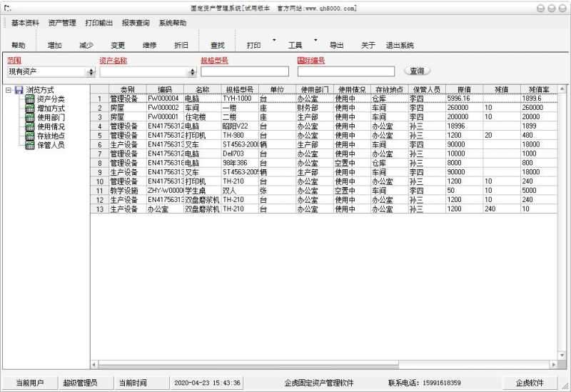The image size is (571, 392).
Task: Select the cell 昭阳V22
Action: [x=240, y=126]
